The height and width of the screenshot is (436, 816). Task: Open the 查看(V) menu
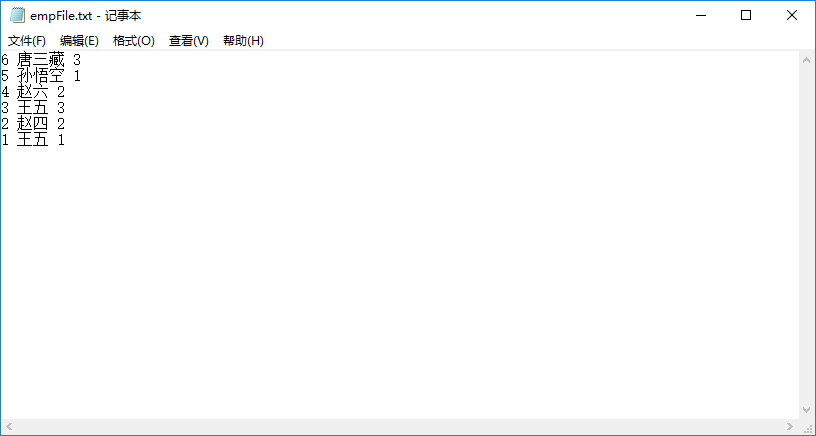188,41
